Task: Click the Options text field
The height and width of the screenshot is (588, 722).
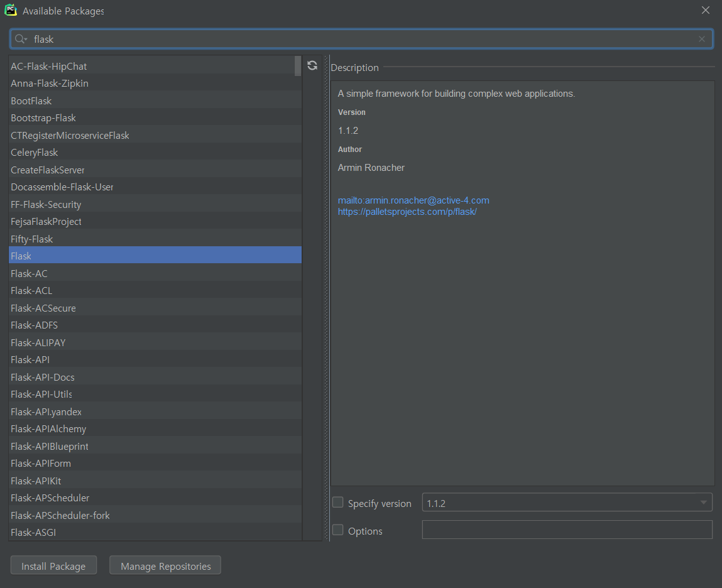Action: [567, 530]
